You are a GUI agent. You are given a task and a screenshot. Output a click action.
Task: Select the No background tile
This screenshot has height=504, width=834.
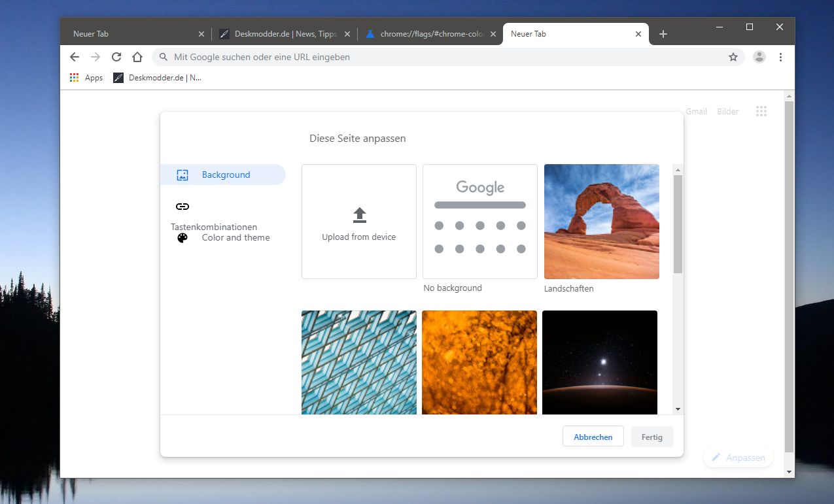coord(480,222)
